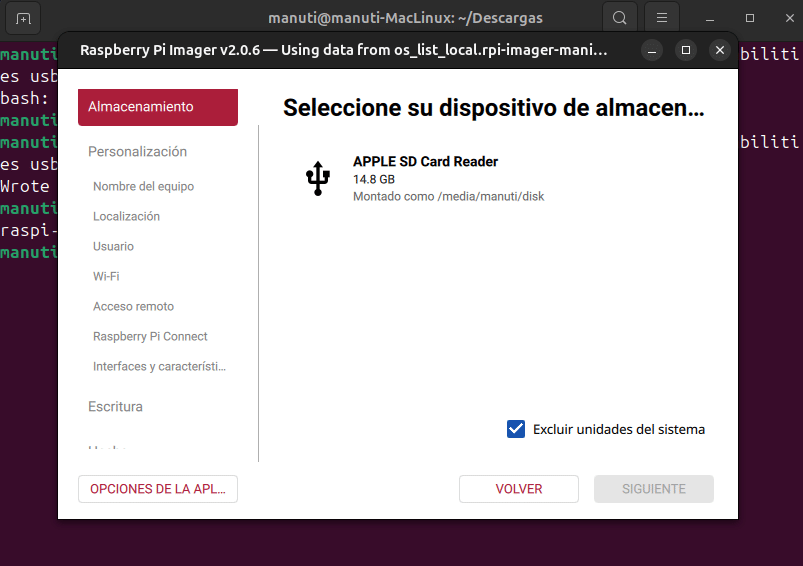The height and width of the screenshot is (566, 803).
Task: Maximize the Raspberry Pi Imager window
Action: [x=686, y=50]
